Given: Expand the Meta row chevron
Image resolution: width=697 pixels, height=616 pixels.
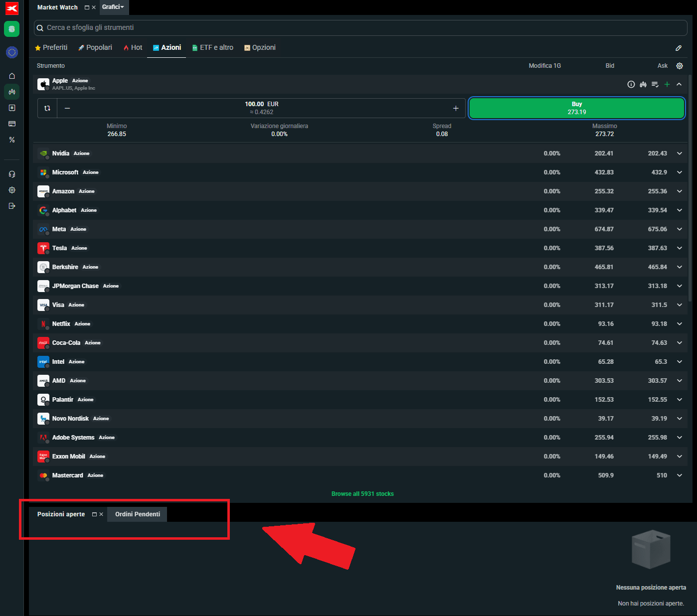Looking at the screenshot, I should coord(680,229).
